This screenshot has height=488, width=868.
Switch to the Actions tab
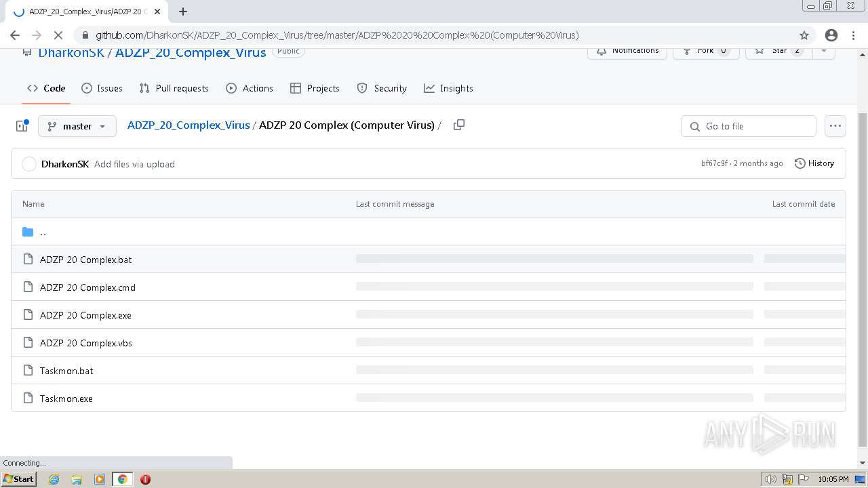(x=250, y=88)
